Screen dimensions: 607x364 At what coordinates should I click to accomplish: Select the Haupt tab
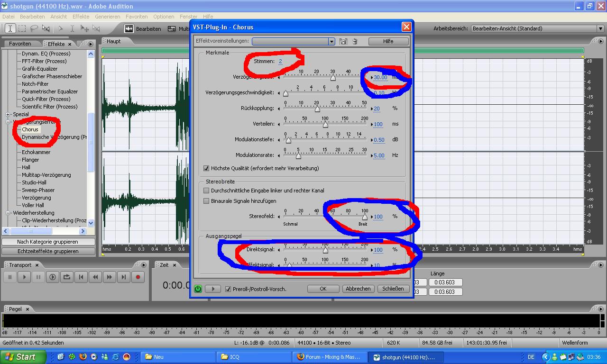114,41
